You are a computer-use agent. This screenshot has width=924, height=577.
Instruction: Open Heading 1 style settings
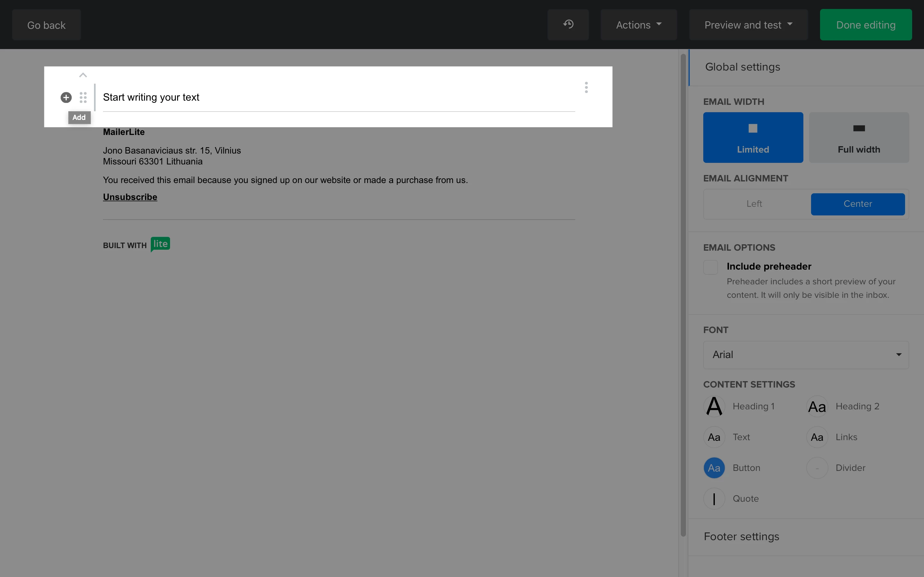[714, 406]
